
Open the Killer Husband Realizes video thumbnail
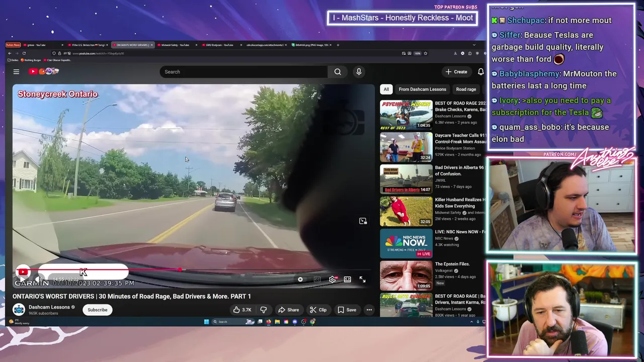click(406, 211)
